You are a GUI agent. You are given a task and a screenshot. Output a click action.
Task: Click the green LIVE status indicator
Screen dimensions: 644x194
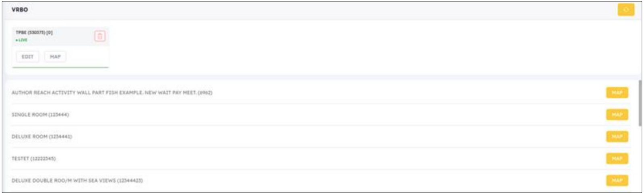click(22, 40)
